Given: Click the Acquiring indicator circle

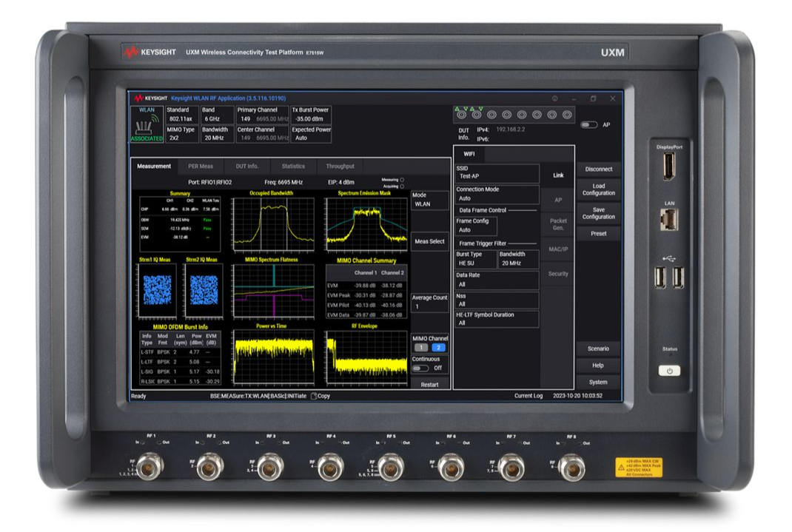Looking at the screenshot, I should click(x=402, y=186).
